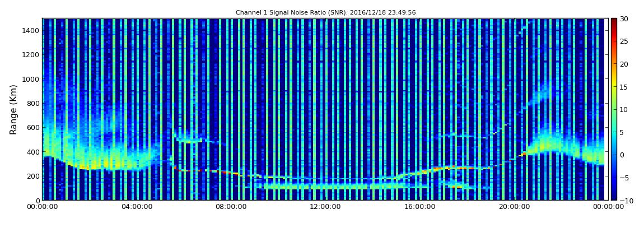Click the 12:00:00 time axis label
644x228 pixels.
coord(324,207)
